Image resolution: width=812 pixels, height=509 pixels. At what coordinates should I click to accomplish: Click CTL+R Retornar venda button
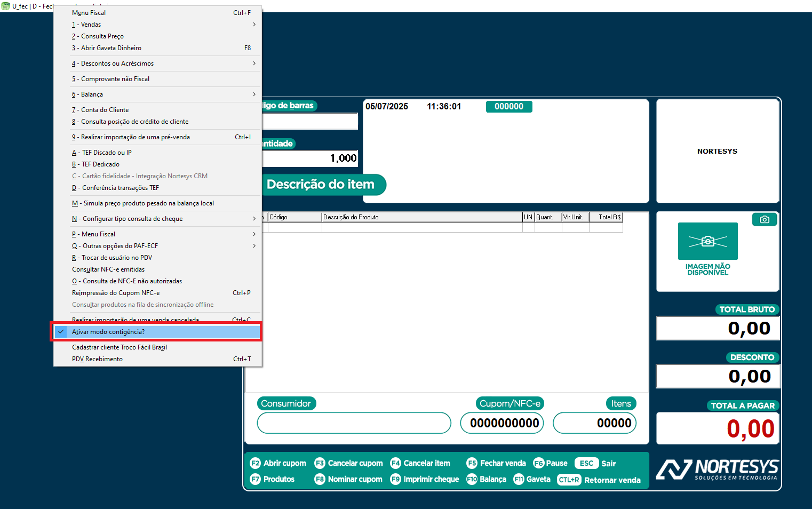click(599, 480)
